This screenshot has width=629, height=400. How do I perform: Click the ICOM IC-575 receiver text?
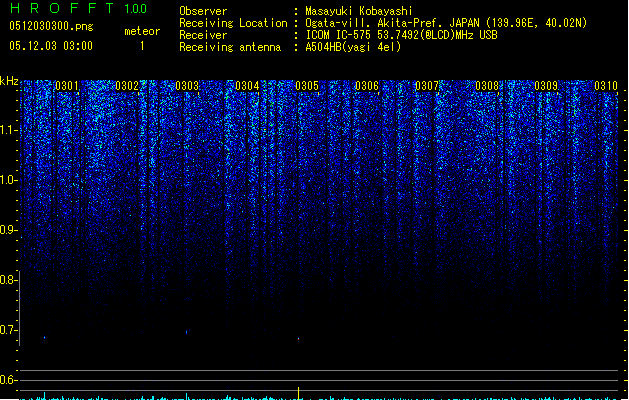pos(401,35)
